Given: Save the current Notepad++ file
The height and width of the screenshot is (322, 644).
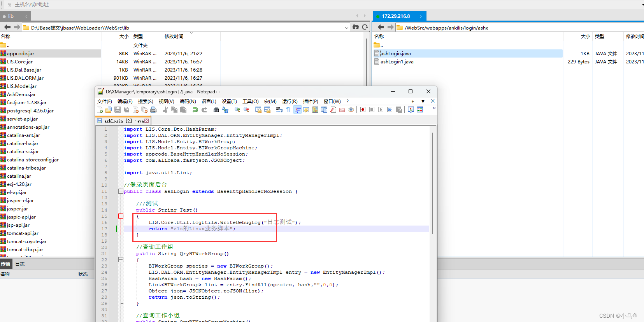Looking at the screenshot, I should coord(118,110).
